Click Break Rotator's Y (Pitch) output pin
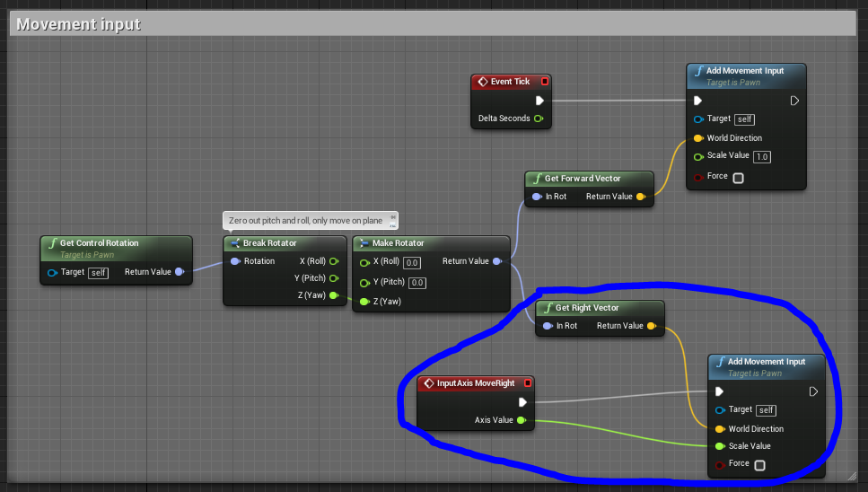 pos(334,278)
